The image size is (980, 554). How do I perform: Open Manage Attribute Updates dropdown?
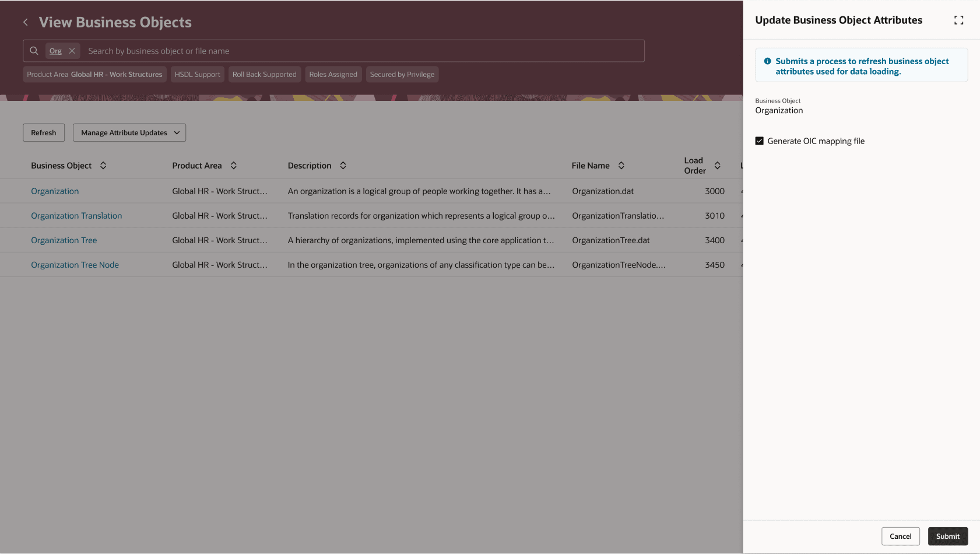click(x=129, y=133)
